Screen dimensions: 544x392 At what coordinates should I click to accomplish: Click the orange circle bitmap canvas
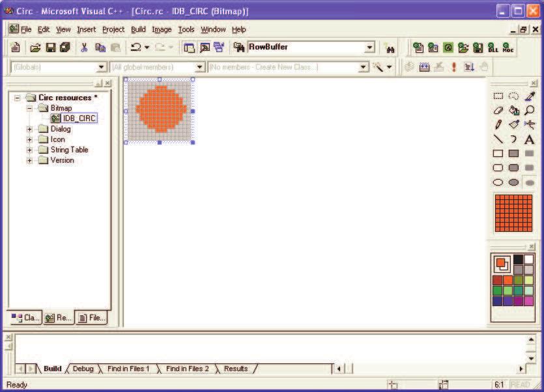160,111
